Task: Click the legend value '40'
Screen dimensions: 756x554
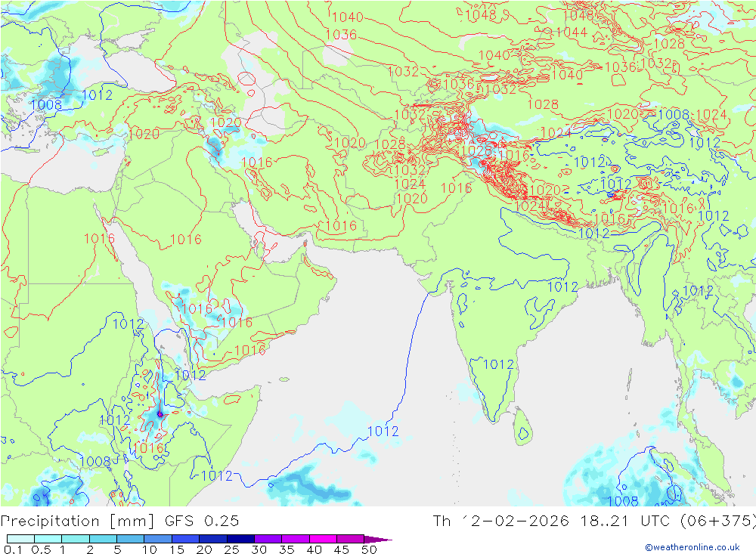Action: click(314, 549)
